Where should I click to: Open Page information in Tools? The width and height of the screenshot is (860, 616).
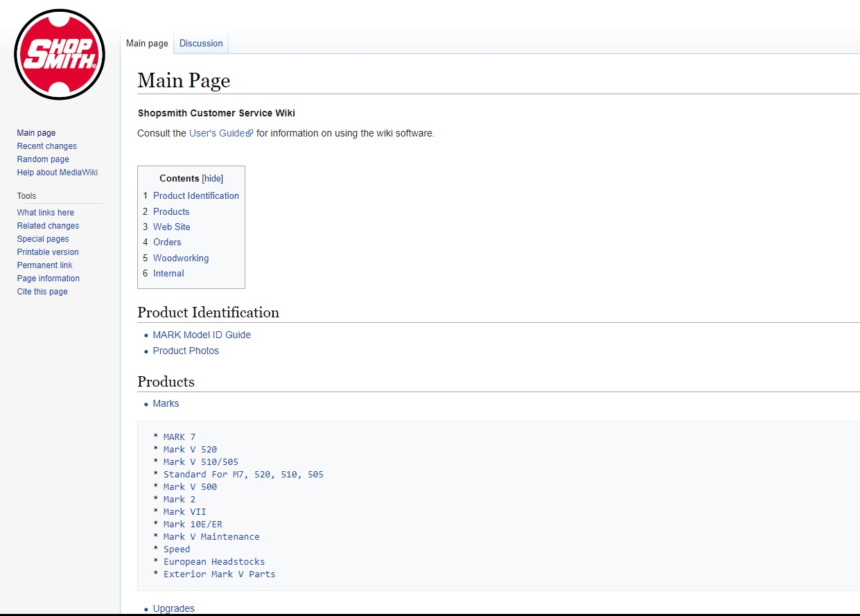(x=49, y=279)
